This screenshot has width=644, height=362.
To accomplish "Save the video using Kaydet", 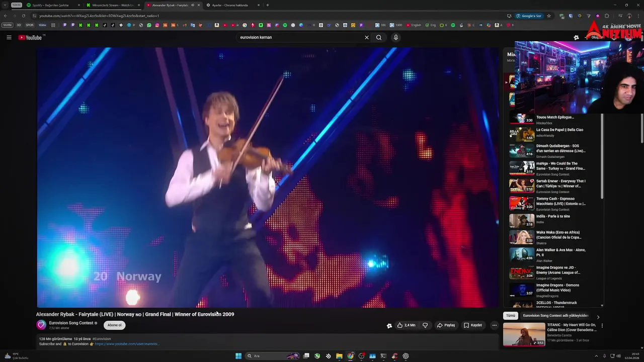I will point(473,325).
